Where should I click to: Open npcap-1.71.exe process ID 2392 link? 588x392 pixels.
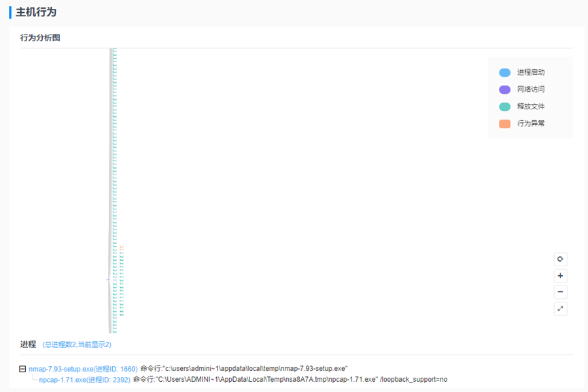84,380
